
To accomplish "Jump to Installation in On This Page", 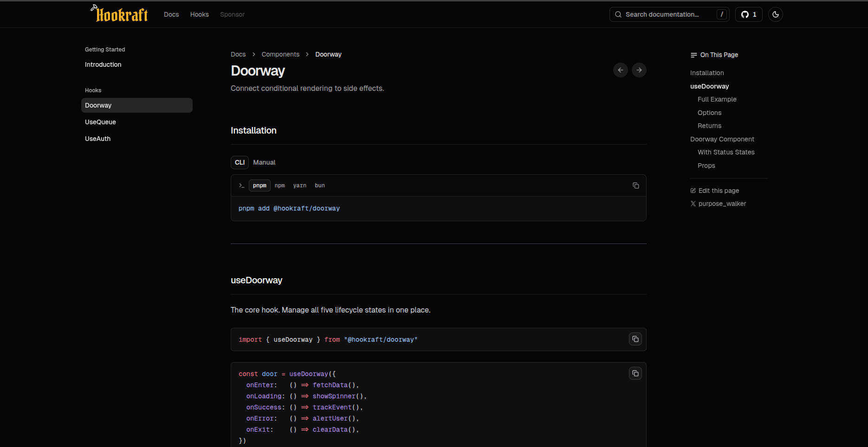I will tap(707, 73).
